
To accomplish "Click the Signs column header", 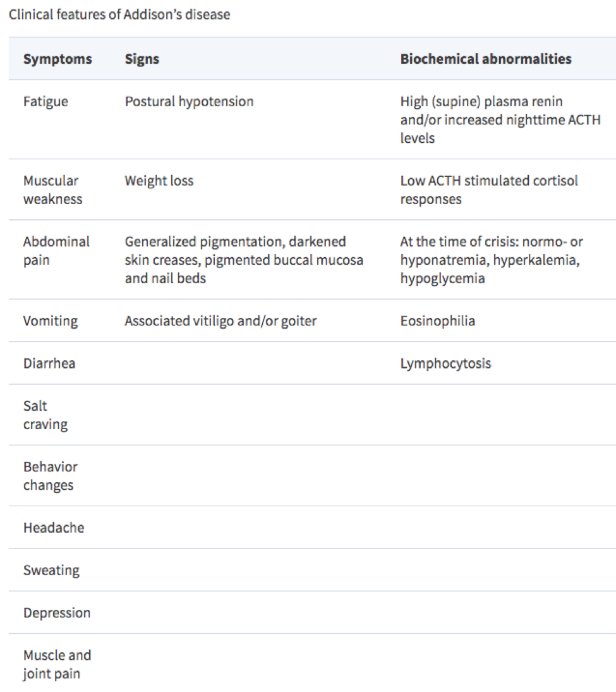I will point(142,59).
